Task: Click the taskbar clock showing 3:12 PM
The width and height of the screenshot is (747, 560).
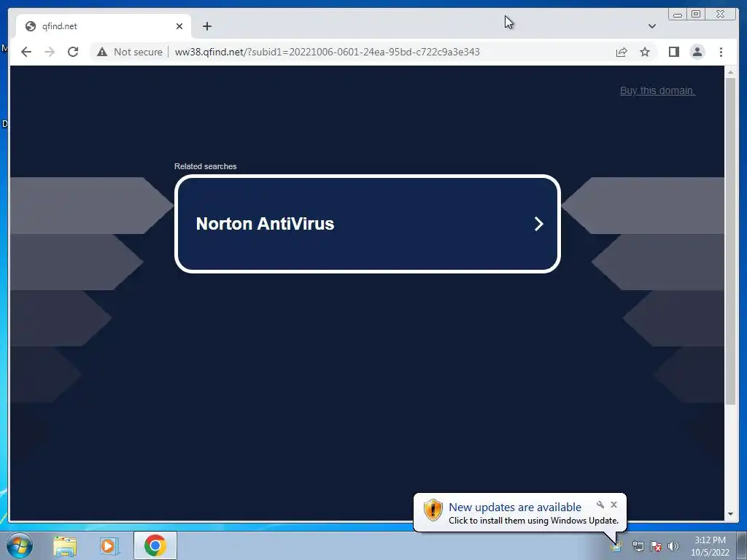Action: click(x=710, y=546)
